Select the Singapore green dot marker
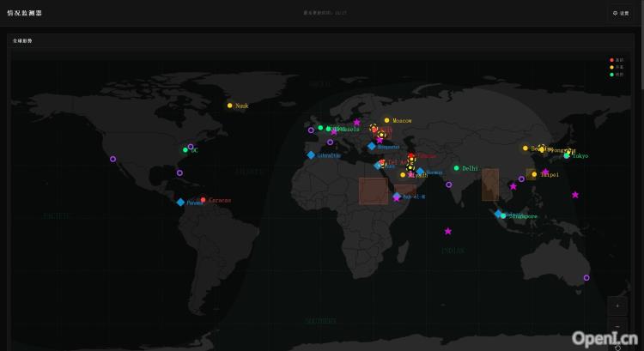 503,216
